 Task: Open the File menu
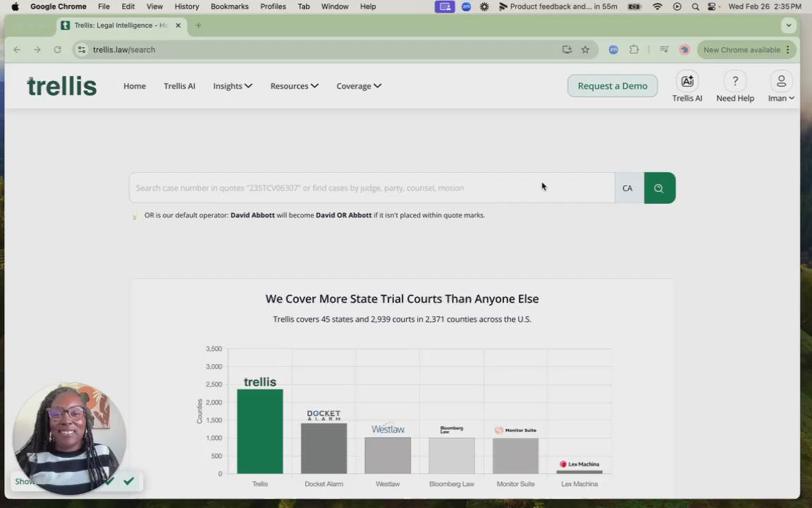tap(104, 7)
